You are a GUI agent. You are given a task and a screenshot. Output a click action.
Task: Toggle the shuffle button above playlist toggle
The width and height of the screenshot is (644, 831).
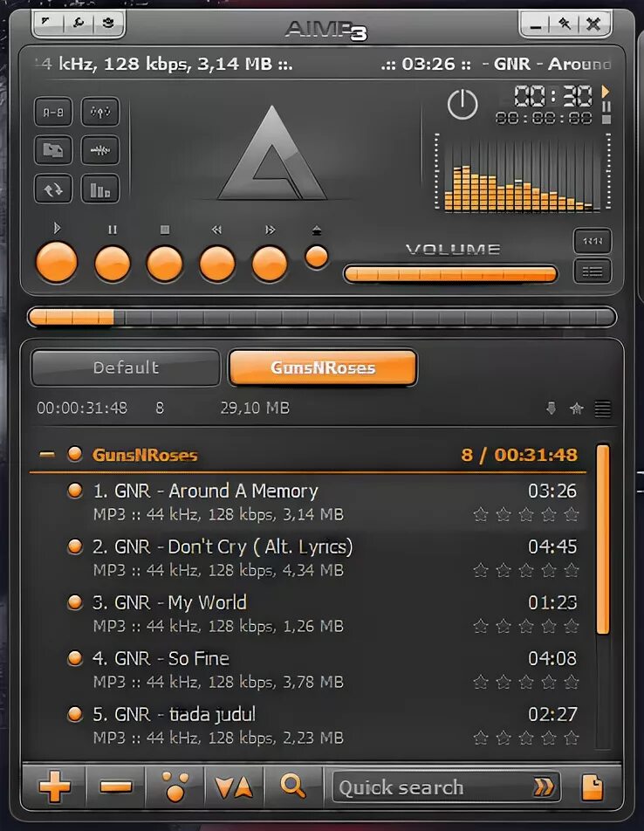tap(593, 241)
